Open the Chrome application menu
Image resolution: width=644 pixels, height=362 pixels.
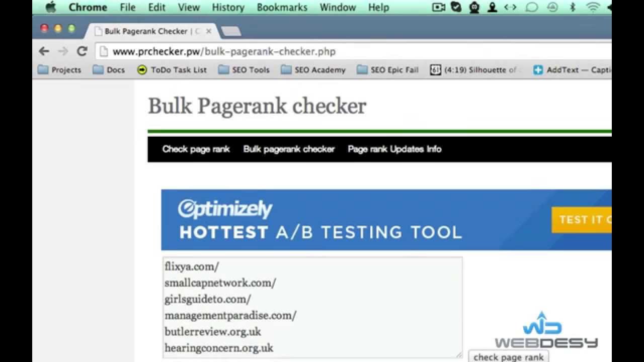88,8
